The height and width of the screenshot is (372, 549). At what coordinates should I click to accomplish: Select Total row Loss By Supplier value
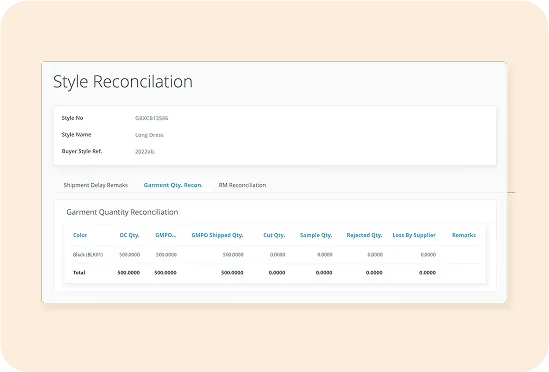pos(427,273)
